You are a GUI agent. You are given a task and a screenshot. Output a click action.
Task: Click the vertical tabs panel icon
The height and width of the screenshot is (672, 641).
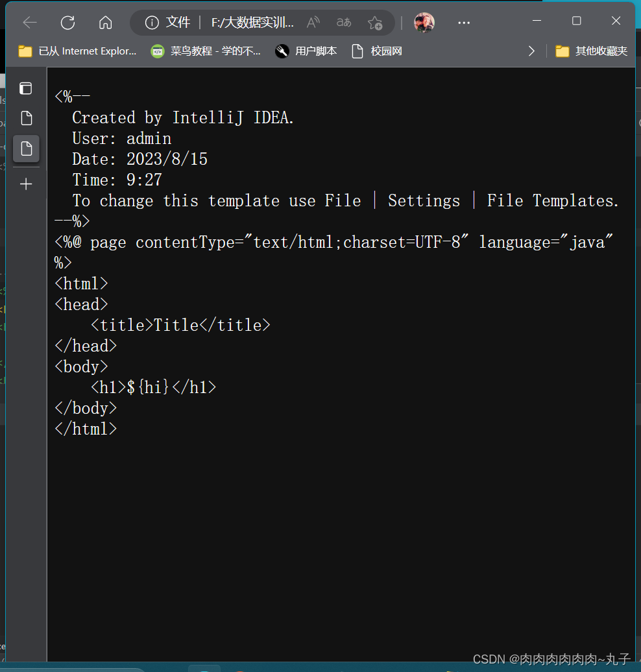click(26, 88)
